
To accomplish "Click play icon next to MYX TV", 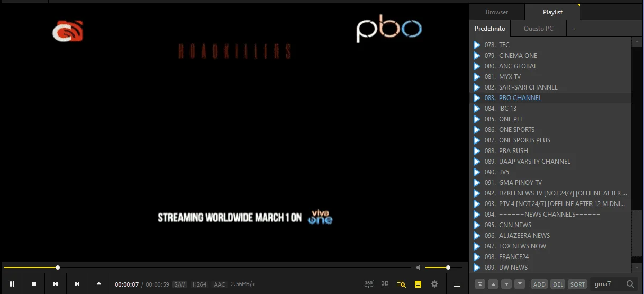I will [477, 77].
